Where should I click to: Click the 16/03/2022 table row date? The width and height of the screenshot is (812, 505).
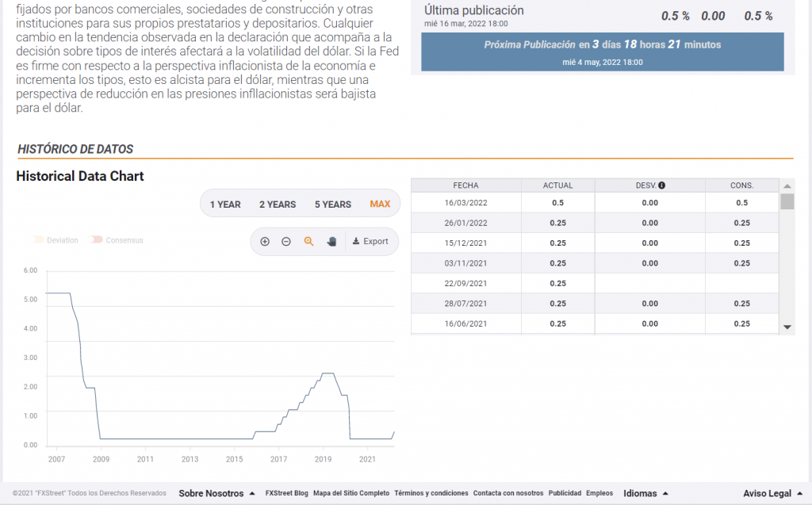tap(465, 202)
